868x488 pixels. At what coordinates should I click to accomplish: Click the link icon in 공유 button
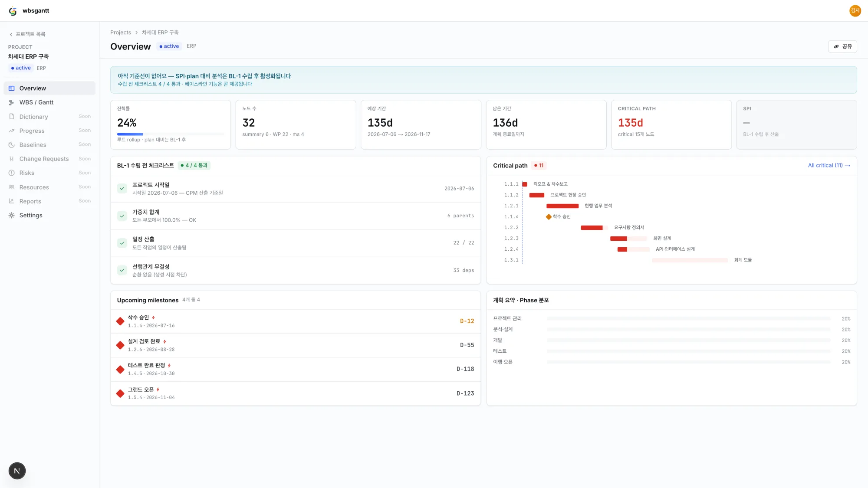[x=836, y=46]
